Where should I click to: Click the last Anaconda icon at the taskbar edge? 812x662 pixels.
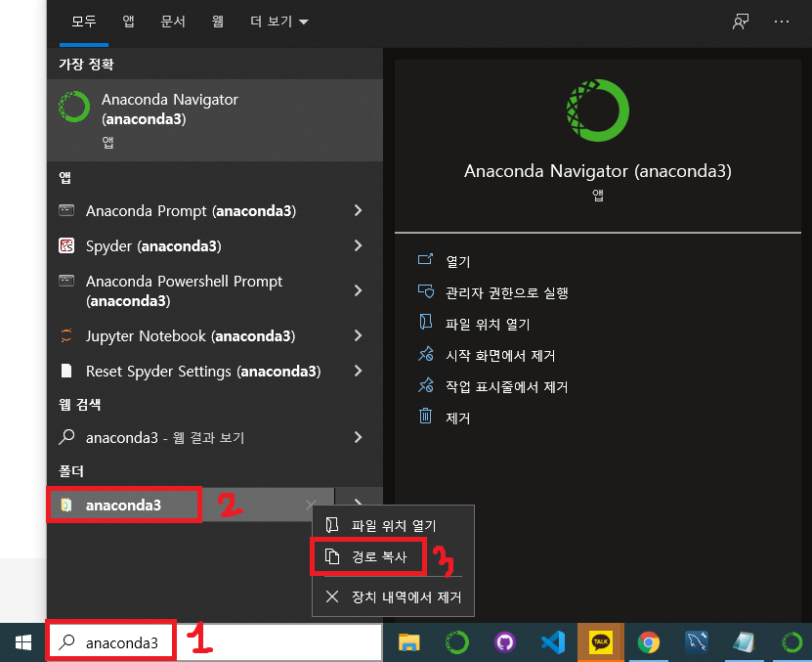pos(791,642)
